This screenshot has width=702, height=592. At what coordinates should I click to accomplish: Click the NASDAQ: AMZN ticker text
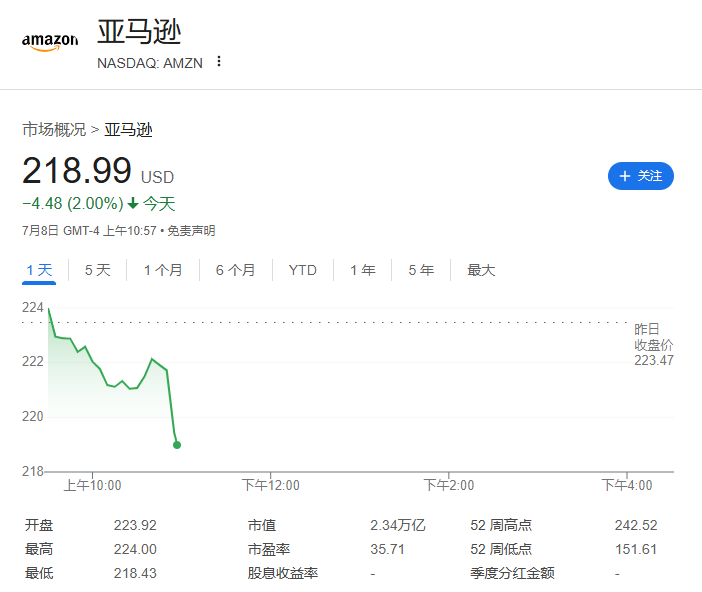point(150,63)
